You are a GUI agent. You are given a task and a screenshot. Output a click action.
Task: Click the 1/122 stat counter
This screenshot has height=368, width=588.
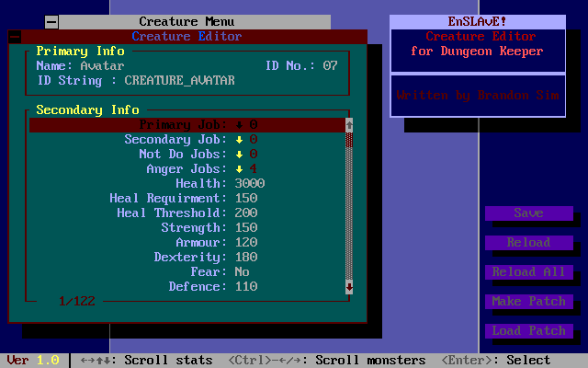(x=77, y=302)
